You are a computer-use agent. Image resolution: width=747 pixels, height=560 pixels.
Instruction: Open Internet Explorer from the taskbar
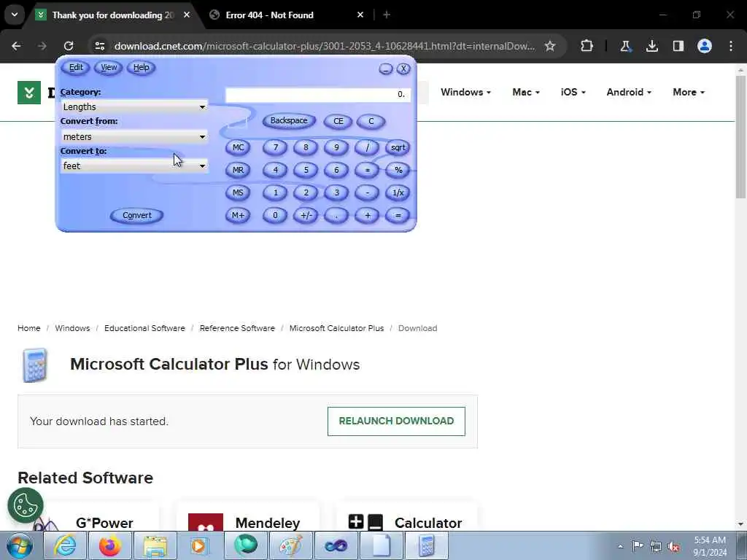pyautogui.click(x=65, y=545)
